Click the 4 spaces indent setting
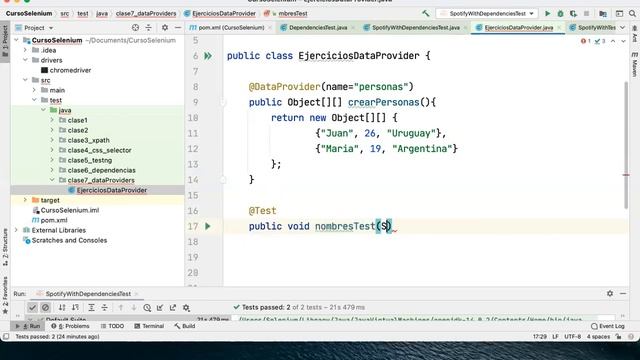The image size is (640, 360). click(x=598, y=336)
